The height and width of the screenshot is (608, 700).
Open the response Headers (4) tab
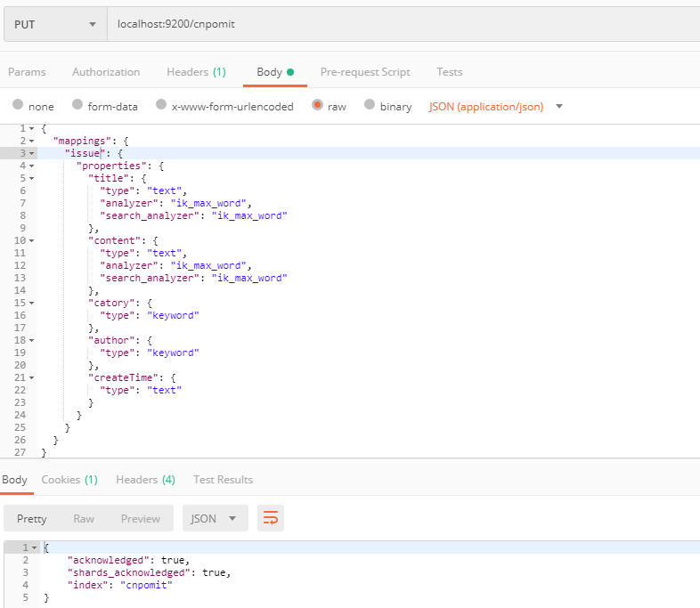[145, 480]
